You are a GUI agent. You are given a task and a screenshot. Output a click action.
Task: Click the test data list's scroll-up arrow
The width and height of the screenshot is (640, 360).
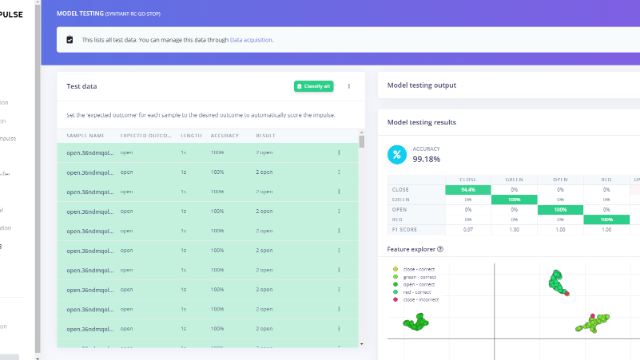[x=362, y=133]
